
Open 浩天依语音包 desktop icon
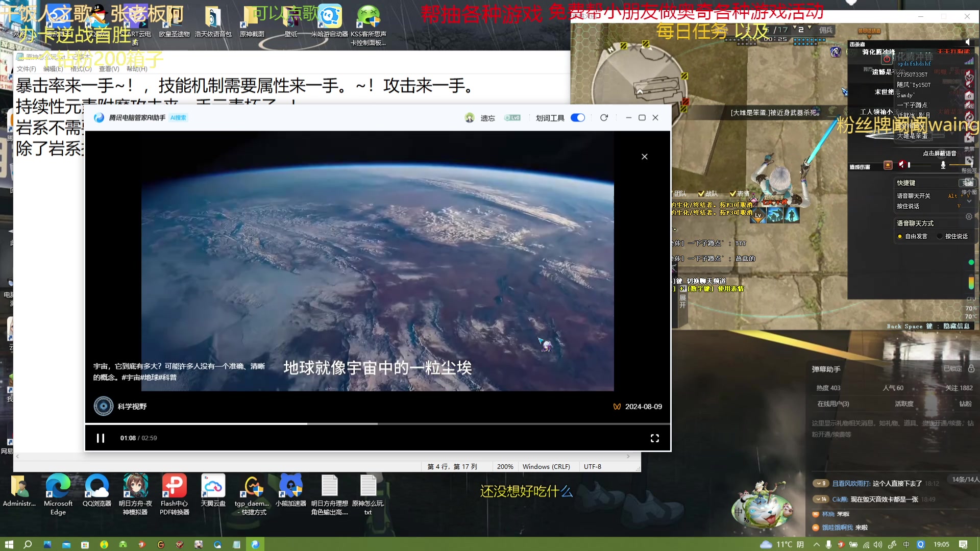213,22
